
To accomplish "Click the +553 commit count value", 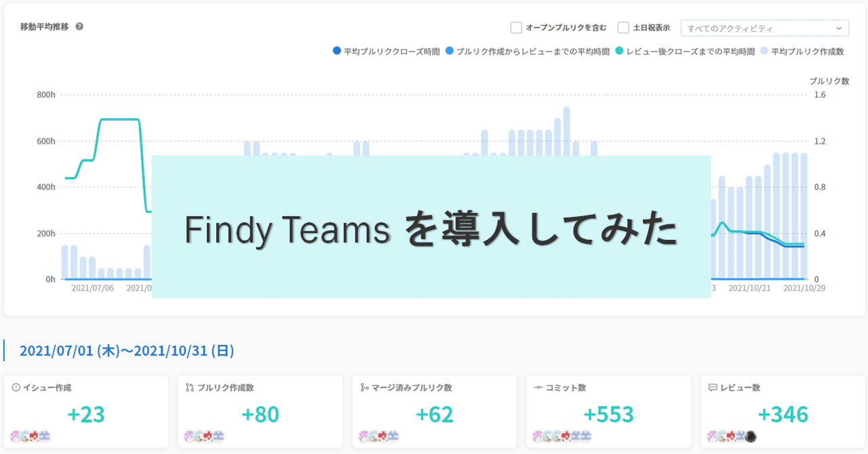I will click(x=608, y=414).
